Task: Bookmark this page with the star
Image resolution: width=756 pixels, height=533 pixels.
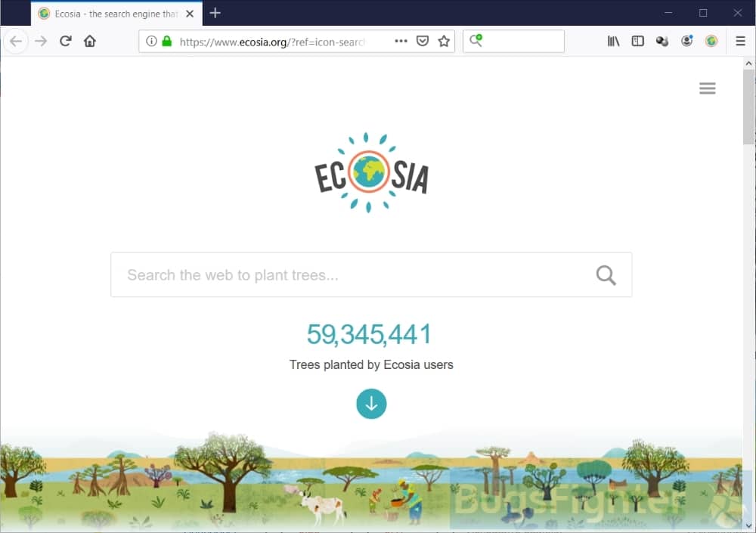Action: pos(444,42)
